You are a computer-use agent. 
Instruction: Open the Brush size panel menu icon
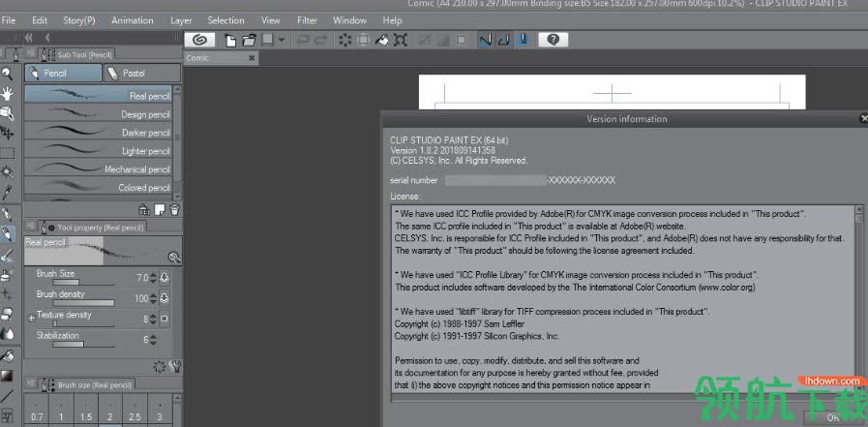pos(32,383)
